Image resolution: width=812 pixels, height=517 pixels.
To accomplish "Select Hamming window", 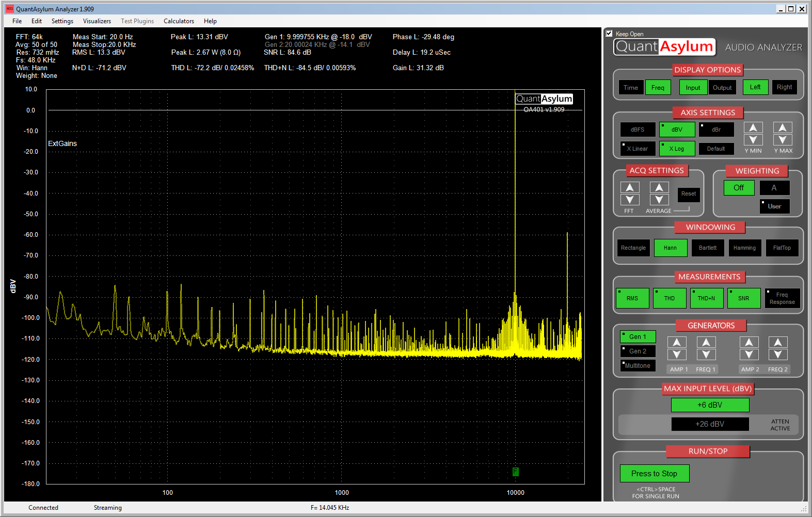I will 745,248.
